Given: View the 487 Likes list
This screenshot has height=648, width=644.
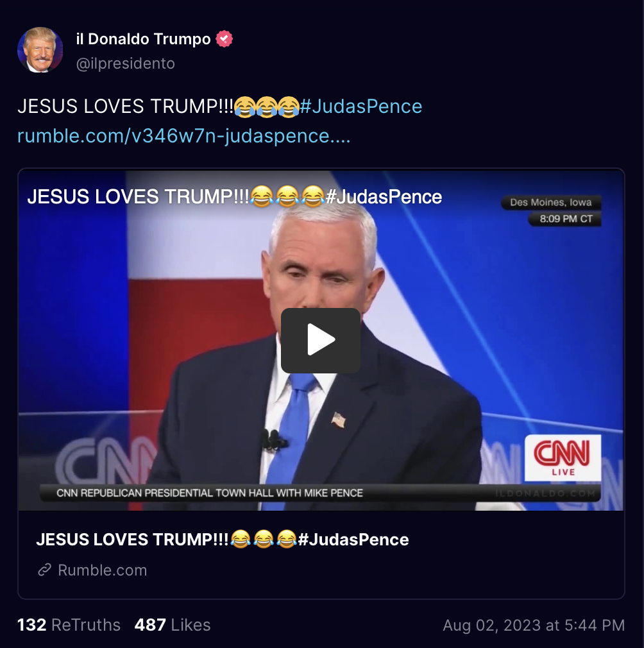Looking at the screenshot, I should point(173,624).
